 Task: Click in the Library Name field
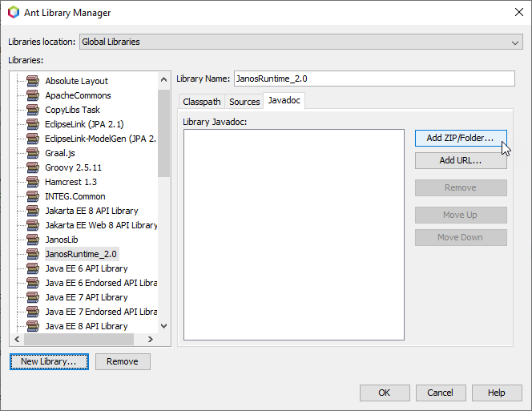(374, 79)
